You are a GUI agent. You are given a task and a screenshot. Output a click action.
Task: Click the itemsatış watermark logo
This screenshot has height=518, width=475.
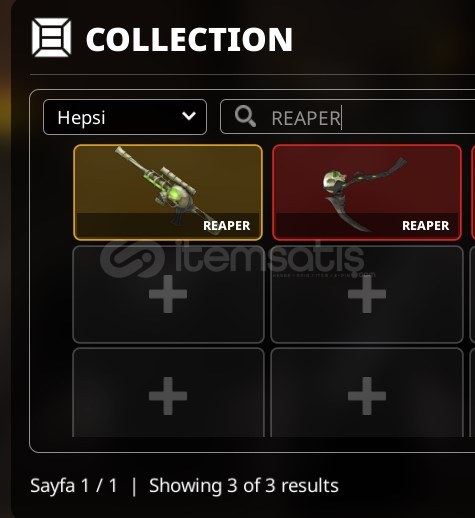[233, 259]
